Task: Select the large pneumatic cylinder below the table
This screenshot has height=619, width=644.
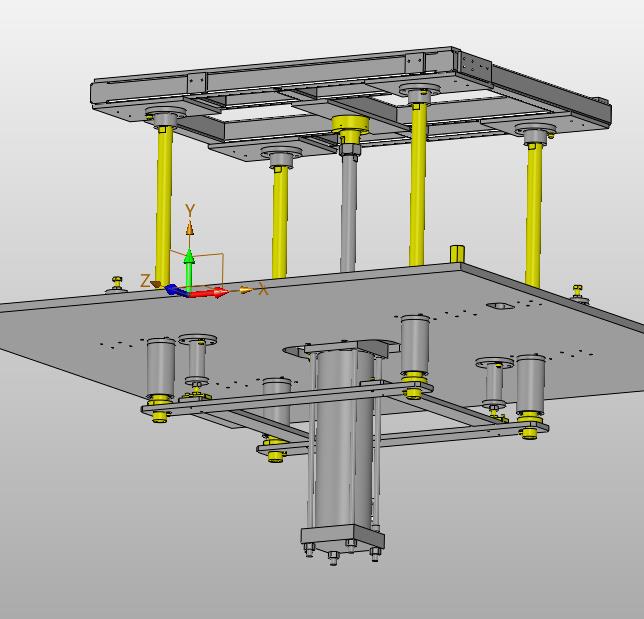Action: [x=343, y=440]
